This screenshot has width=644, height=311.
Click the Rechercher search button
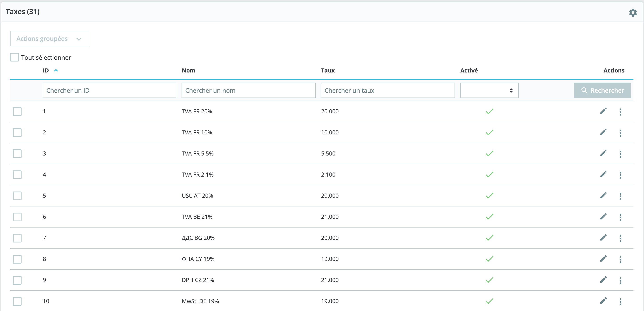point(602,90)
